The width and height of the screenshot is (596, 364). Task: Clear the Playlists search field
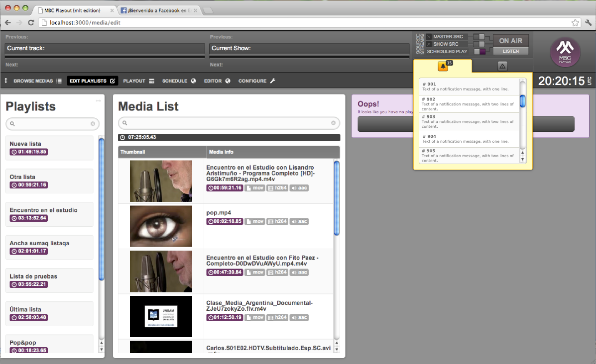point(93,124)
